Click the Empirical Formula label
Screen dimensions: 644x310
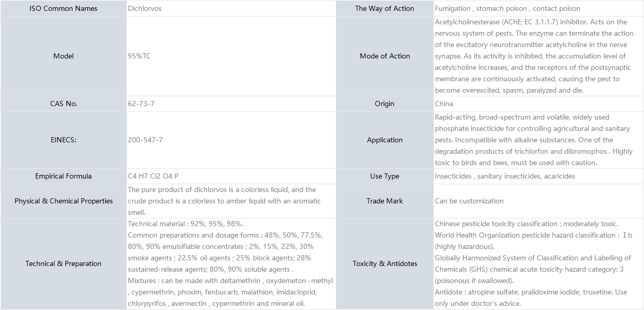tap(64, 176)
